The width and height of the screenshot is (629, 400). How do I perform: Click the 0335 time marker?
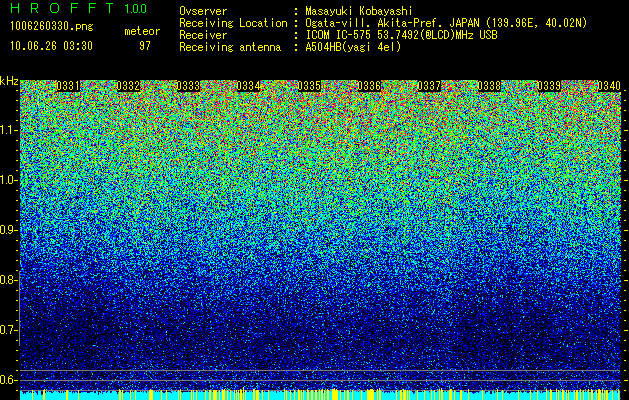309,86
